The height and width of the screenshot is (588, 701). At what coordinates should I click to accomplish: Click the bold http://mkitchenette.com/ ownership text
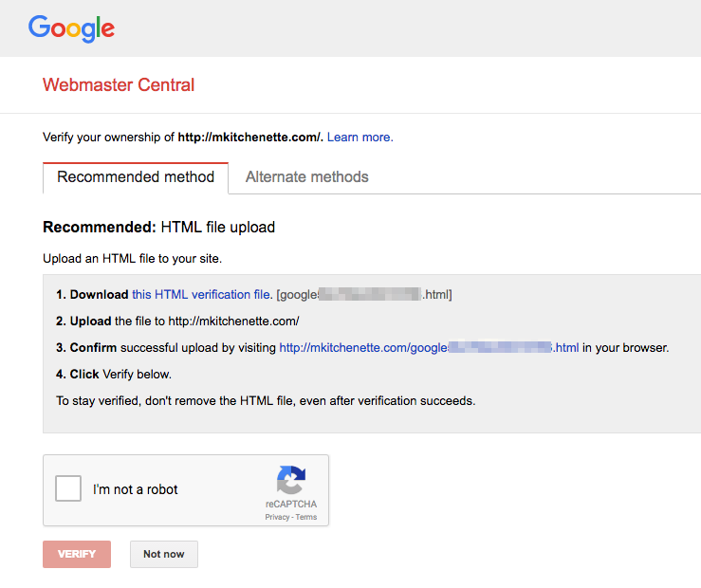click(250, 138)
